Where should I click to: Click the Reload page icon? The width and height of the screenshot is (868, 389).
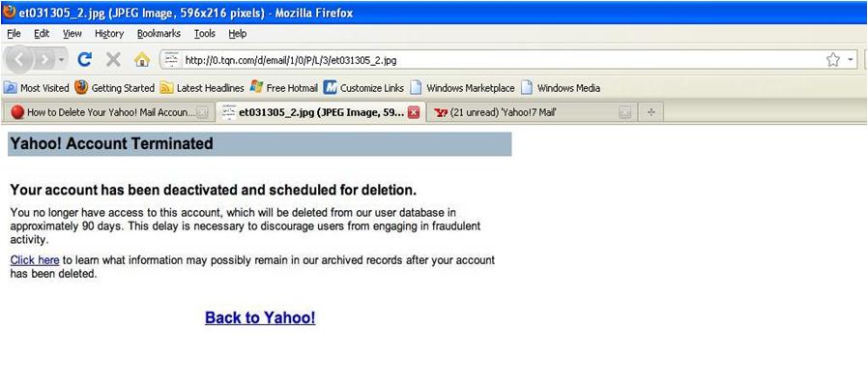85,60
